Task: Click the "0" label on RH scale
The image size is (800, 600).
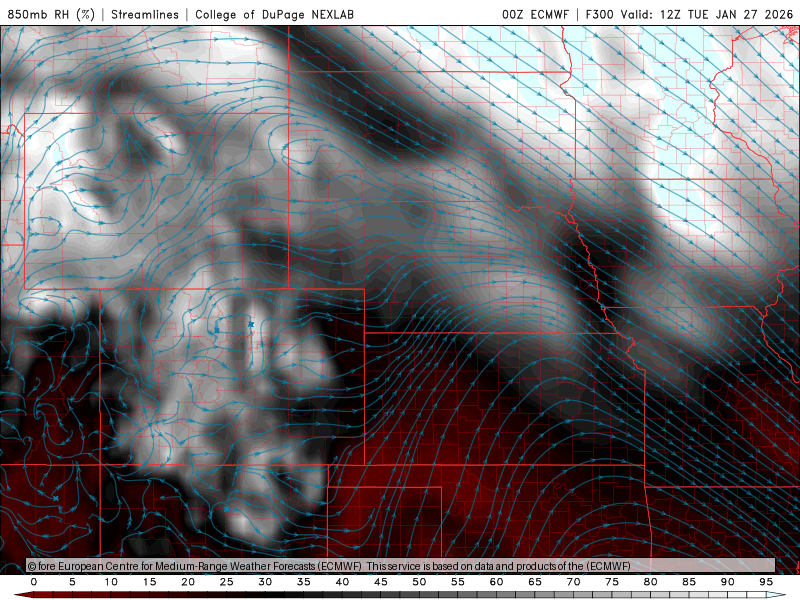Action: tap(34, 582)
